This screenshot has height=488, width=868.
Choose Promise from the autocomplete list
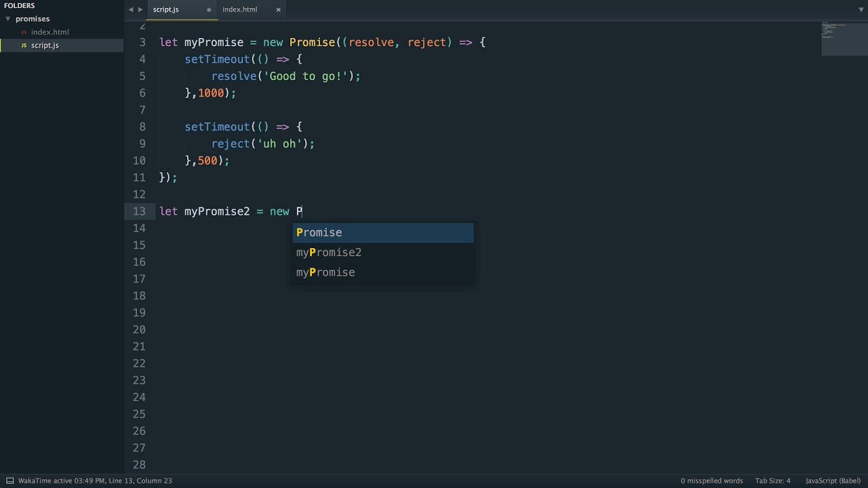[x=383, y=232]
